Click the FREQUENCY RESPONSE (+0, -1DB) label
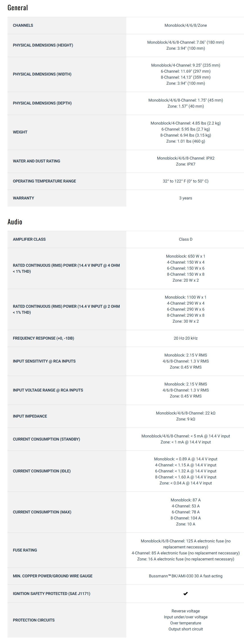This screenshot has width=244, height=644. click(x=43, y=338)
